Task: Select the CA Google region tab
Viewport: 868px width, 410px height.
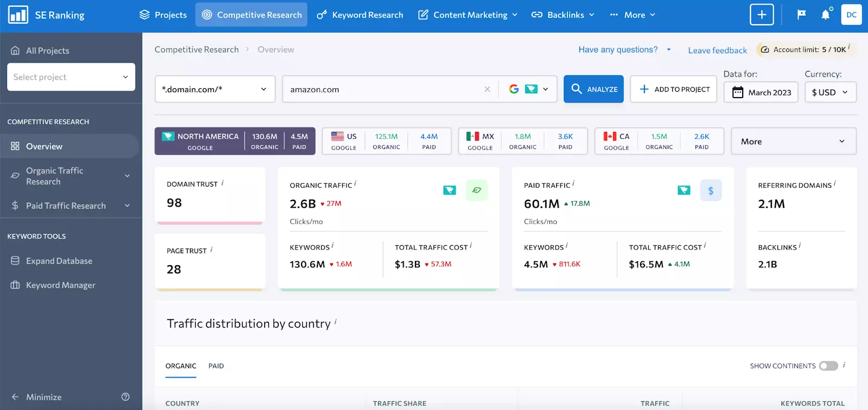Action: 659,141
